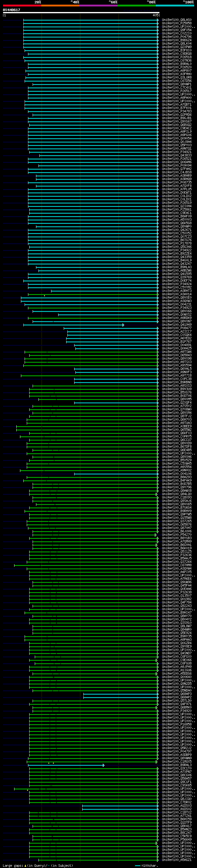Select hit label UniRef100_Q42671
The width and height of the screenshot is (197, 868).
[177, 230]
